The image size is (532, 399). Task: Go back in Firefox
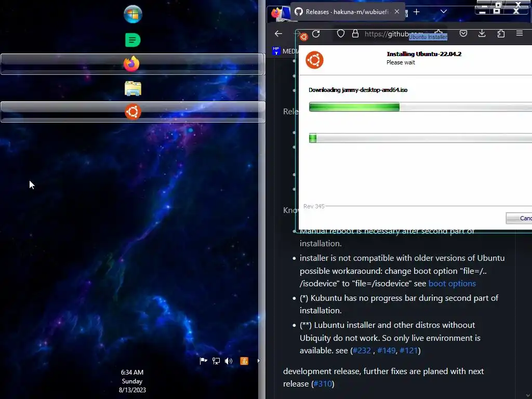(278, 34)
